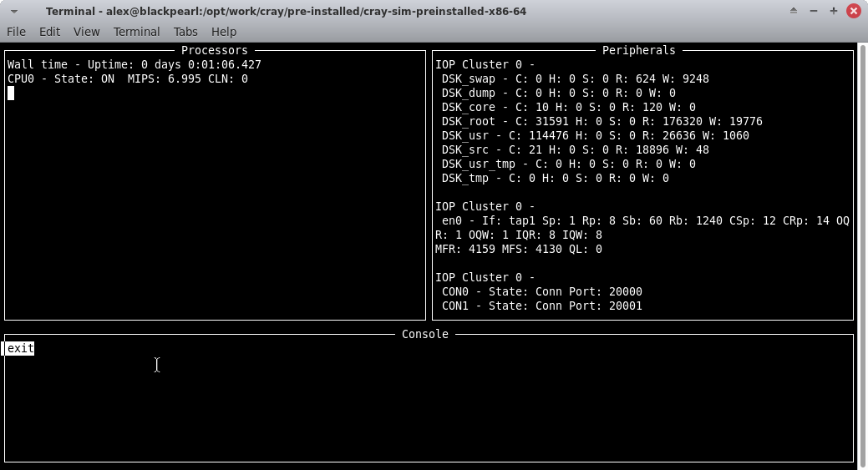Click the CON0 Port 20000 line

pos(541,291)
